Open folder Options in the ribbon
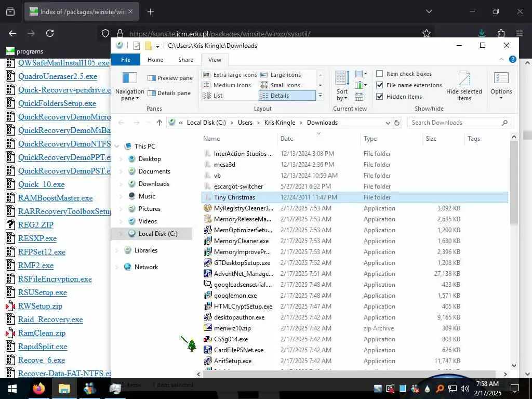The height and width of the screenshot is (399, 532). coord(501,86)
